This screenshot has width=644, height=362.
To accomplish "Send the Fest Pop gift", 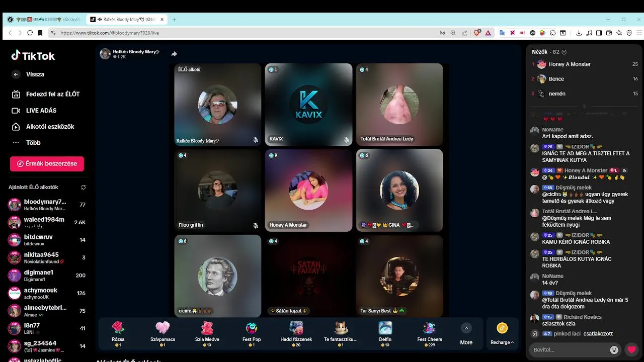I will pyautogui.click(x=252, y=334).
